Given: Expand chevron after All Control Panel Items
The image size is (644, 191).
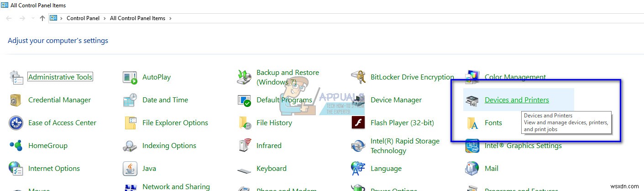Looking at the screenshot, I should click(170, 18).
